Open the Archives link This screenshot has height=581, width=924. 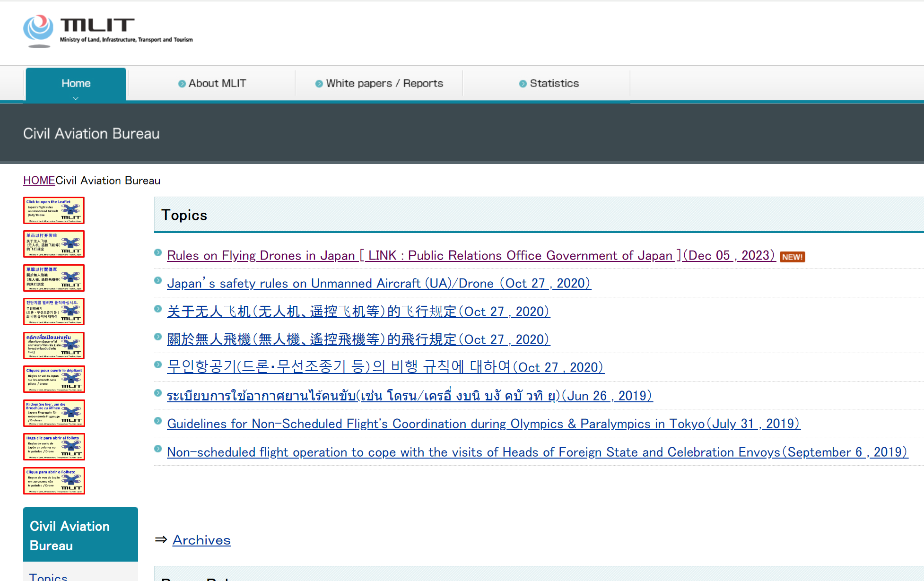coord(201,540)
